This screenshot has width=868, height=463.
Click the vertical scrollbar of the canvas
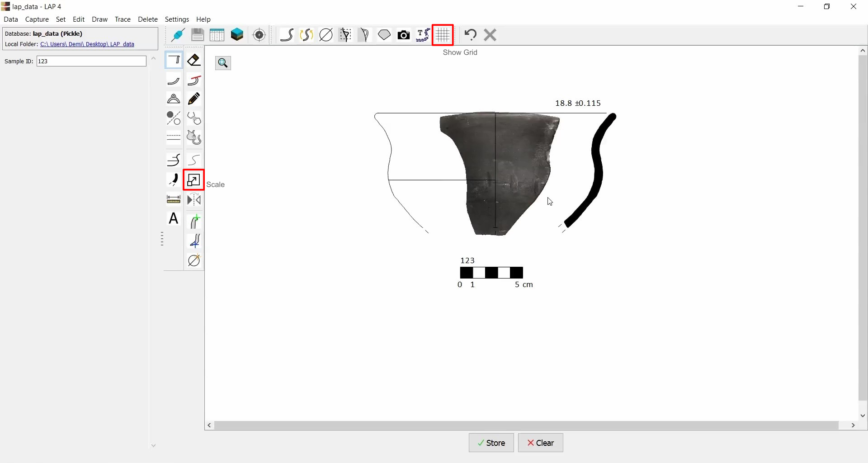point(863,228)
